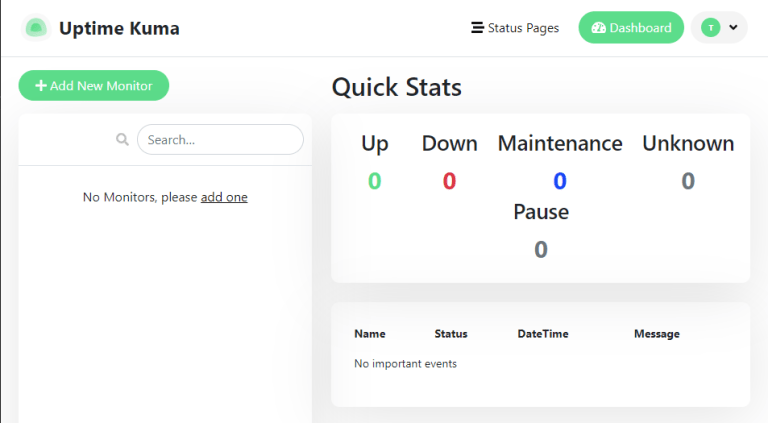Click the Dashboard gauge icon

(598, 28)
